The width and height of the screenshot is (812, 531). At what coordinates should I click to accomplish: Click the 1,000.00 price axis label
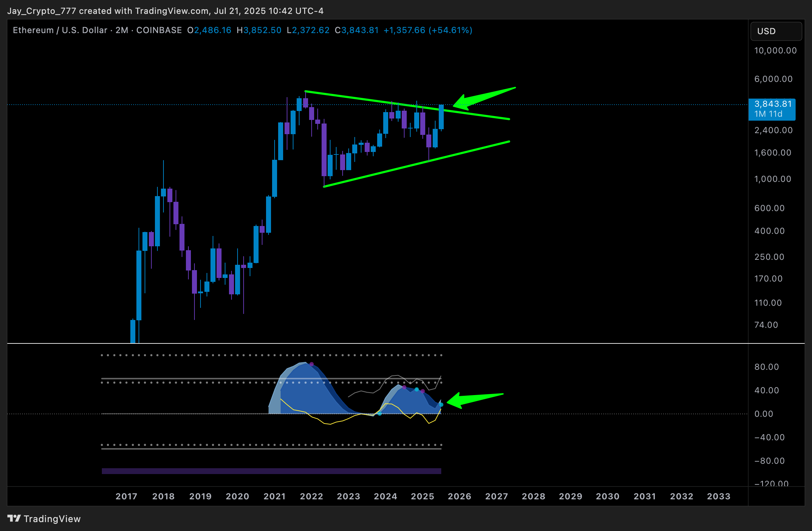(772, 179)
